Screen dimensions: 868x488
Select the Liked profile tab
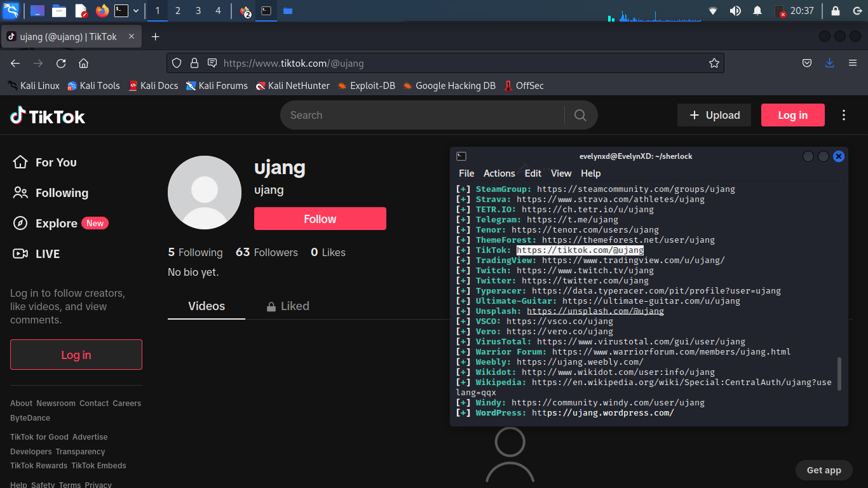click(288, 306)
